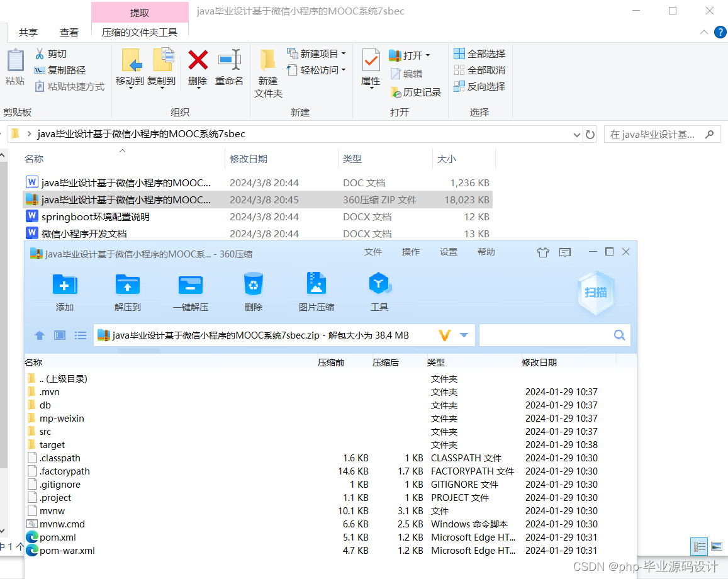This screenshot has height=579, width=728.
Task: Switch to details view using status bar toggle
Action: coord(699,546)
